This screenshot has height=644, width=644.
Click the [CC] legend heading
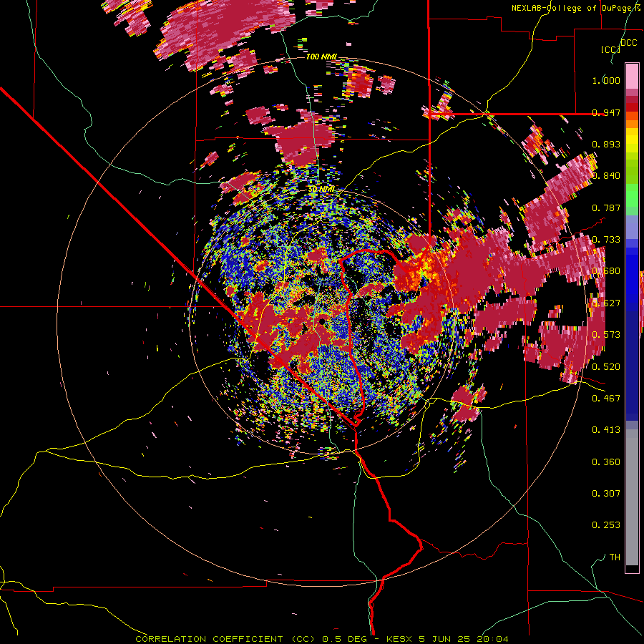[611, 49]
